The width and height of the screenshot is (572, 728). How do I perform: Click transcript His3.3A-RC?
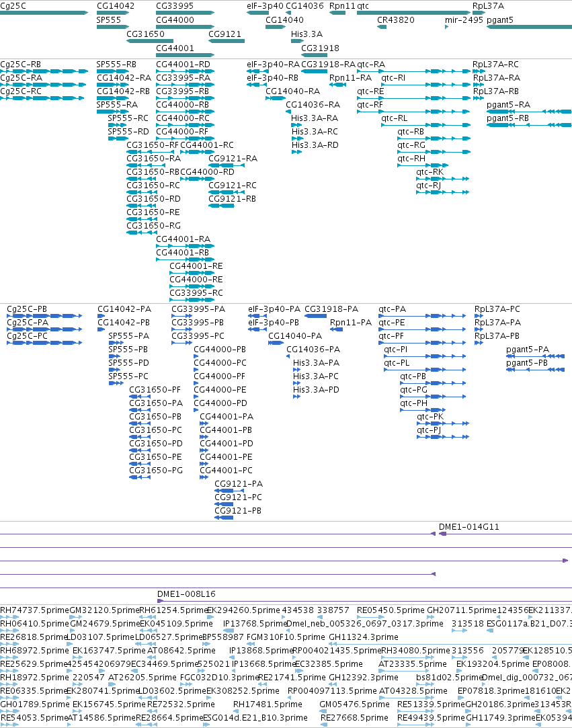click(x=315, y=131)
